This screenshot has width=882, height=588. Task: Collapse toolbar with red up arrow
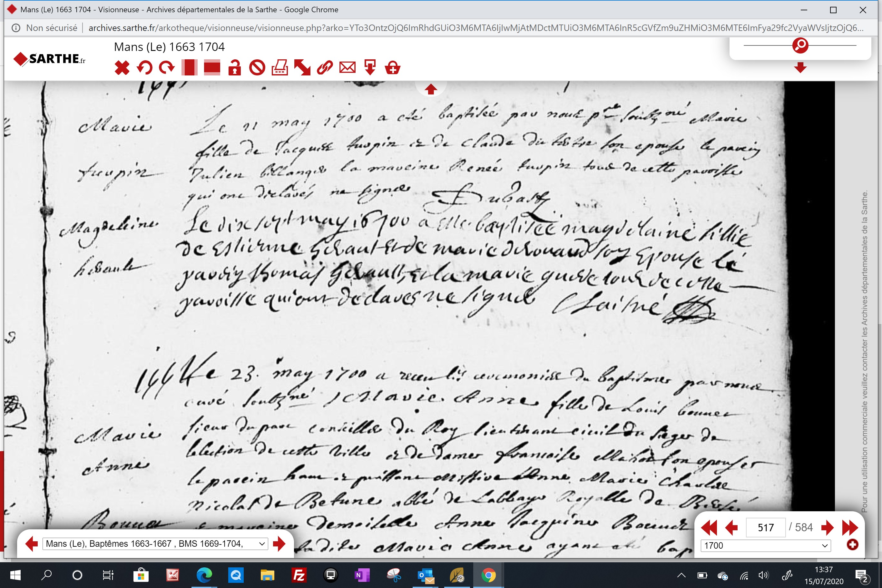[x=430, y=89]
